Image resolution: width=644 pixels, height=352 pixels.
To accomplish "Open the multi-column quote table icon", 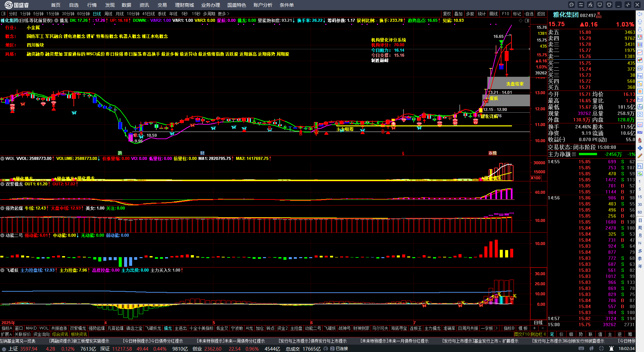I will (x=640, y=45).
